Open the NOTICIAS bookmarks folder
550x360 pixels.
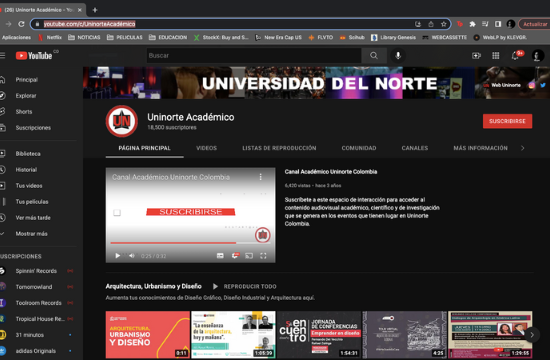(84, 37)
